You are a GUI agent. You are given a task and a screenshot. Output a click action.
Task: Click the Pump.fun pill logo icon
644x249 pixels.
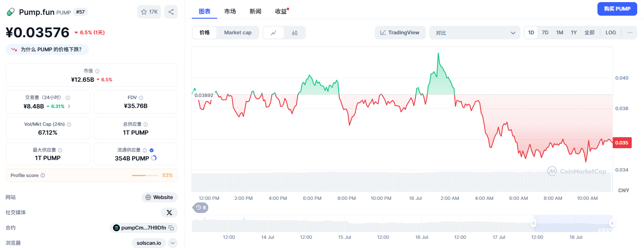coord(11,12)
